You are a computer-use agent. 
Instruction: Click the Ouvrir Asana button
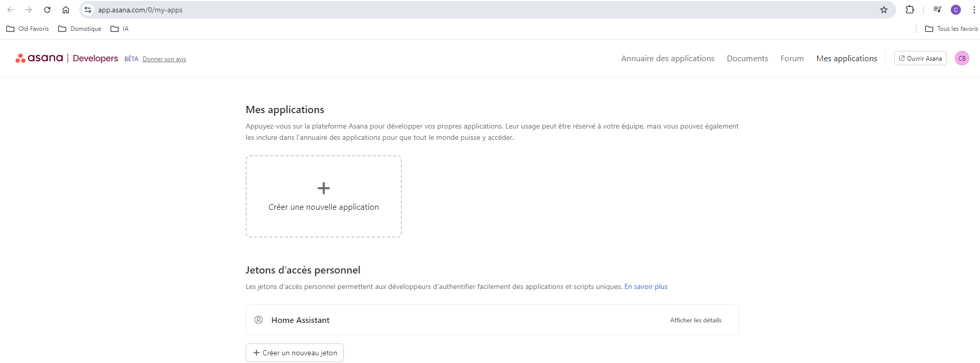pos(920,59)
